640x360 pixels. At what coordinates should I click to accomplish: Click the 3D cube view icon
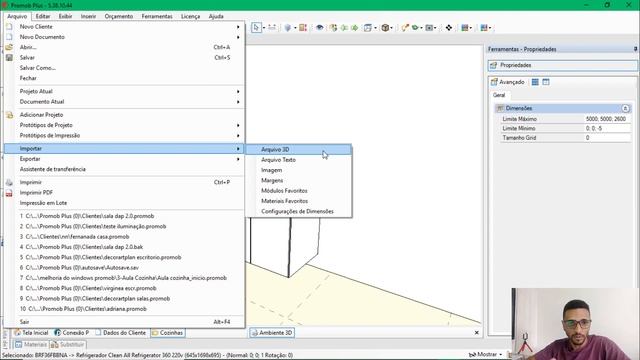click(x=385, y=28)
